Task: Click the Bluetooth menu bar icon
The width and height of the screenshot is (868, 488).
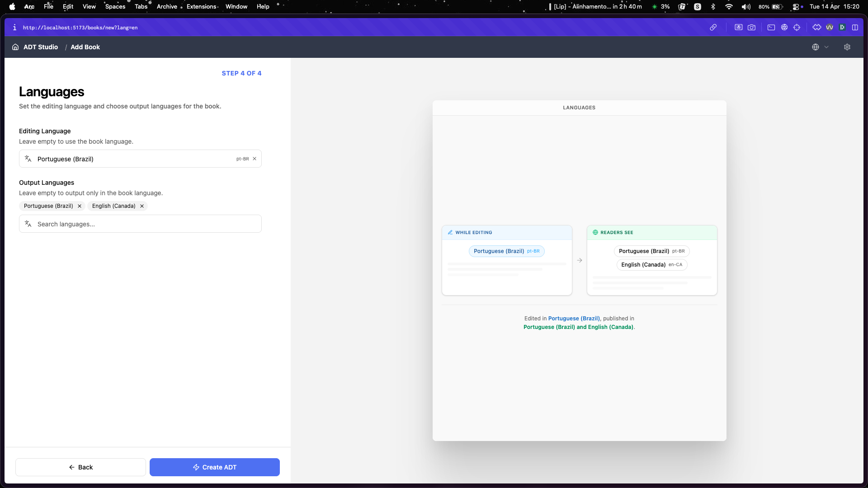Action: click(x=713, y=6)
